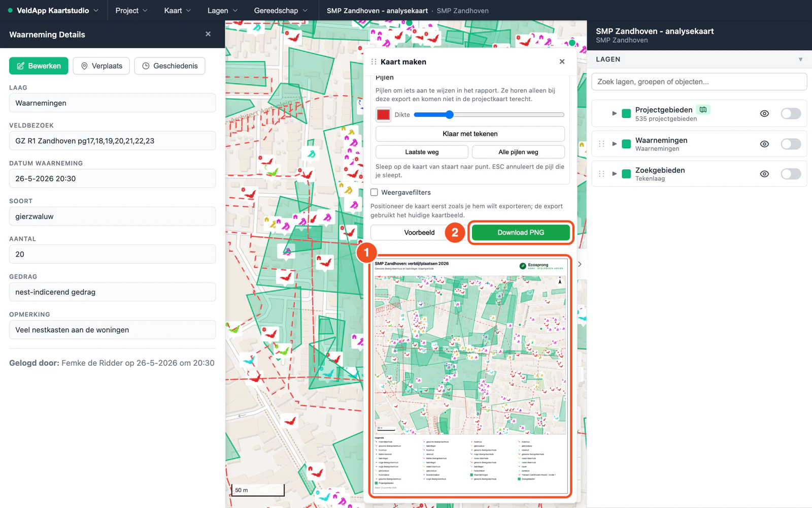Click the Opmerking field text
This screenshot has width=812, height=508.
(x=113, y=330)
